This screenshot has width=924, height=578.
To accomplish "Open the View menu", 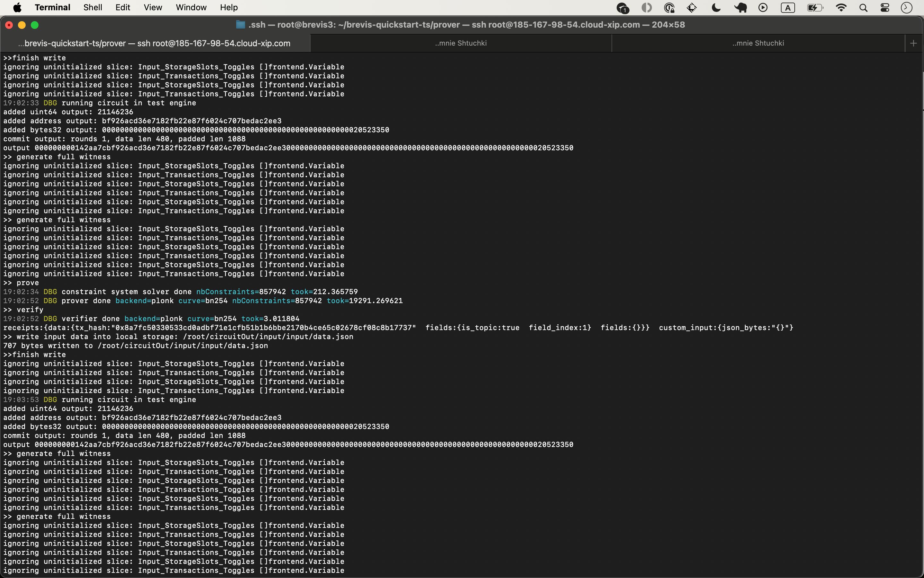I will pyautogui.click(x=153, y=8).
